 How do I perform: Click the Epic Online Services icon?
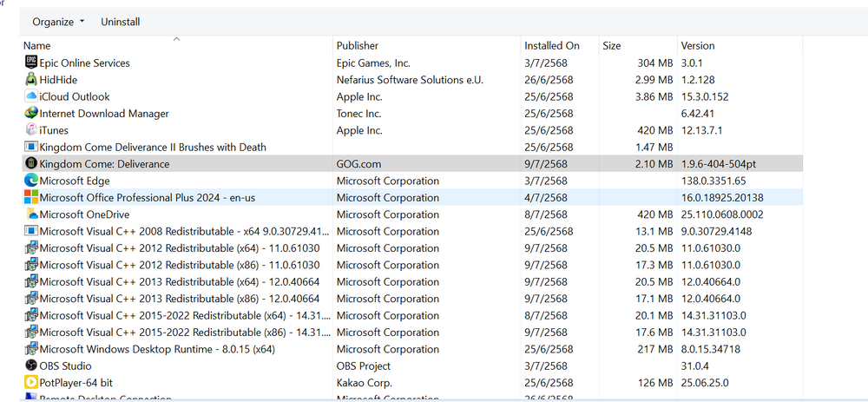click(x=31, y=63)
